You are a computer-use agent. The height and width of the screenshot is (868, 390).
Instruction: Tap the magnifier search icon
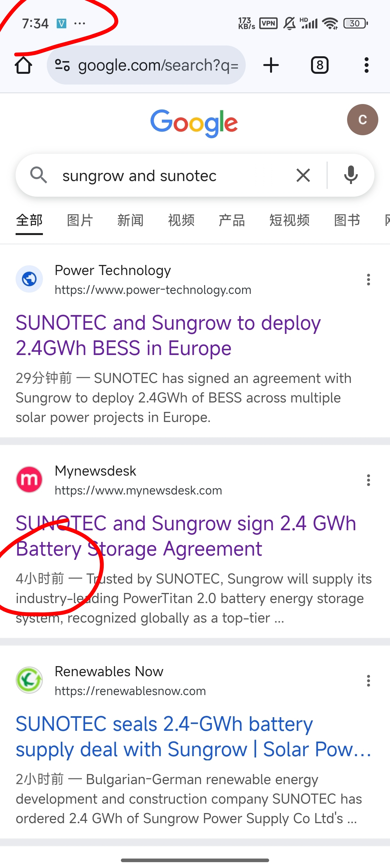coord(38,175)
